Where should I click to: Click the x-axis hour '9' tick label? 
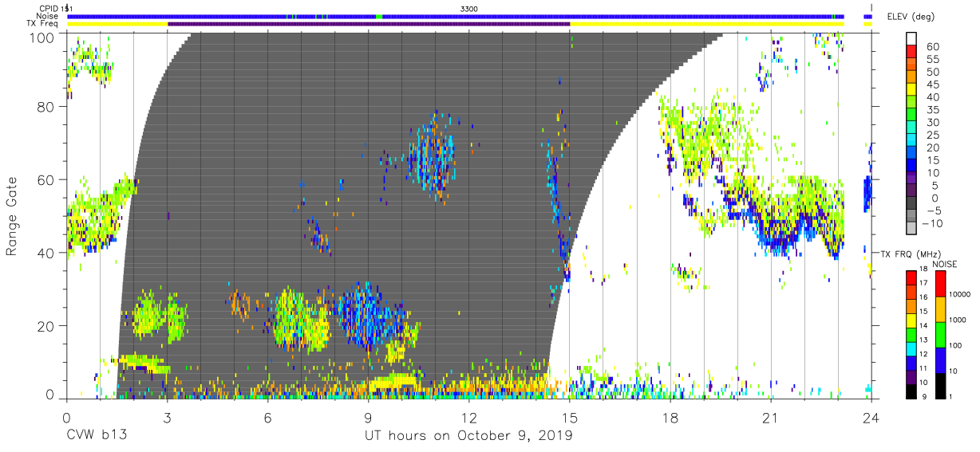pyautogui.click(x=368, y=417)
